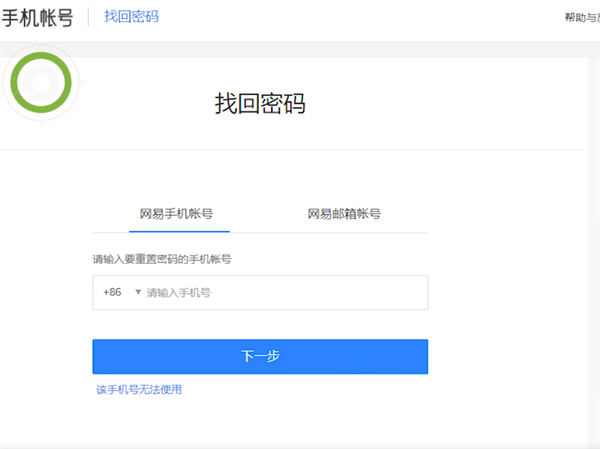Switch to the 网易邮箱帐号 tab
Screen dimensions: 600x449
coord(344,214)
